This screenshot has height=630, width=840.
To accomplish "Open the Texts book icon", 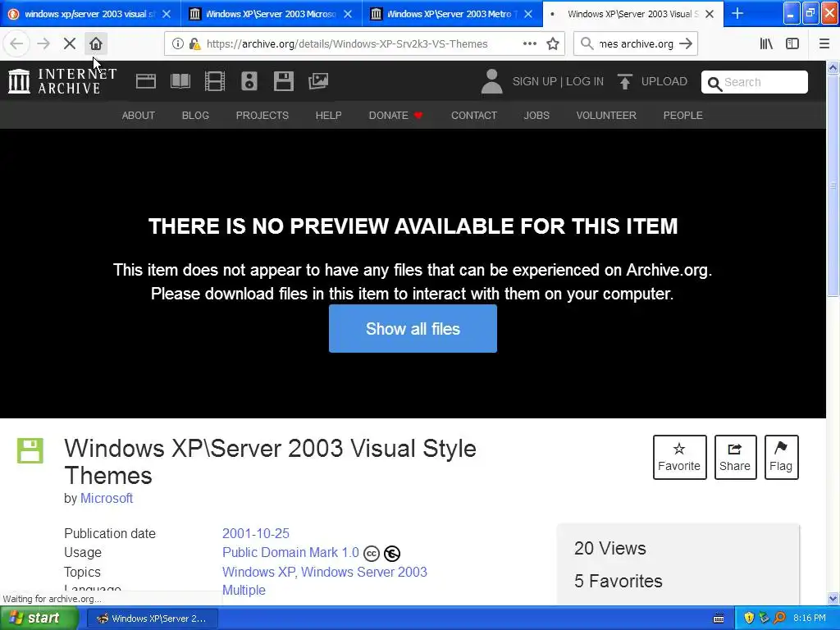I will tap(180, 81).
